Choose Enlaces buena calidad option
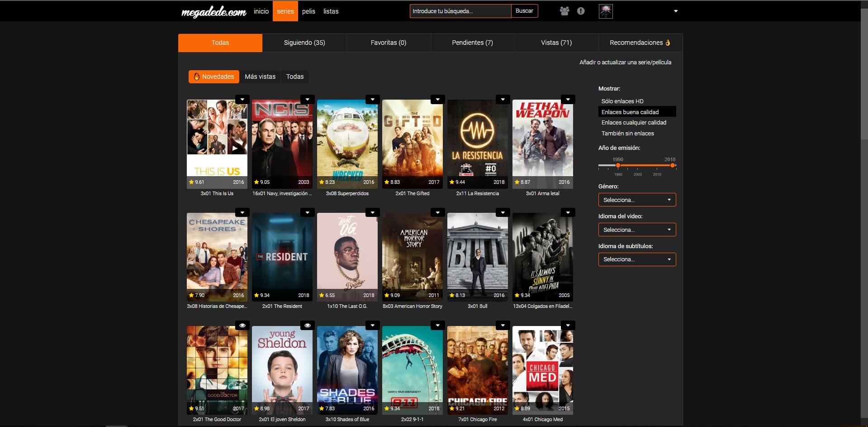Image resolution: width=868 pixels, height=427 pixels. pos(637,112)
